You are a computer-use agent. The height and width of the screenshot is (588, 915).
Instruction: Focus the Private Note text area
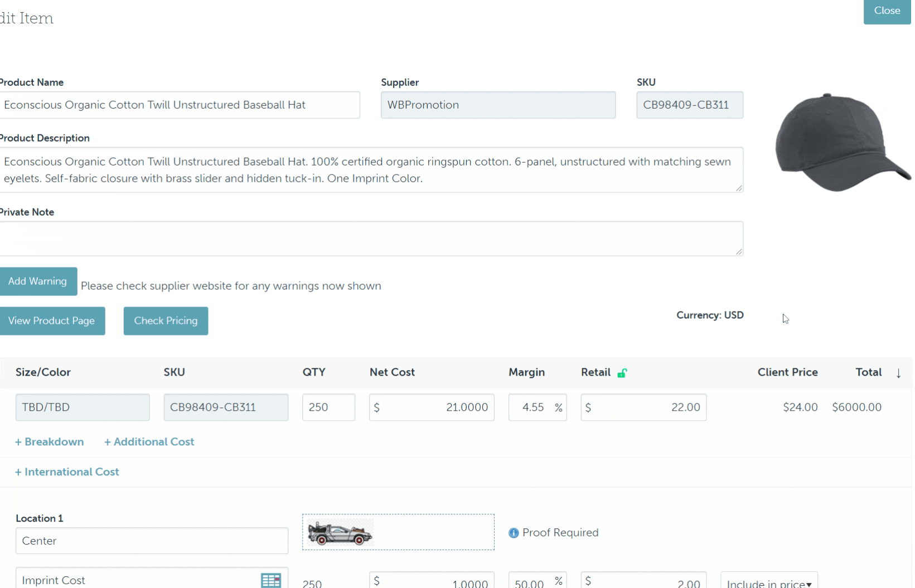click(x=371, y=239)
